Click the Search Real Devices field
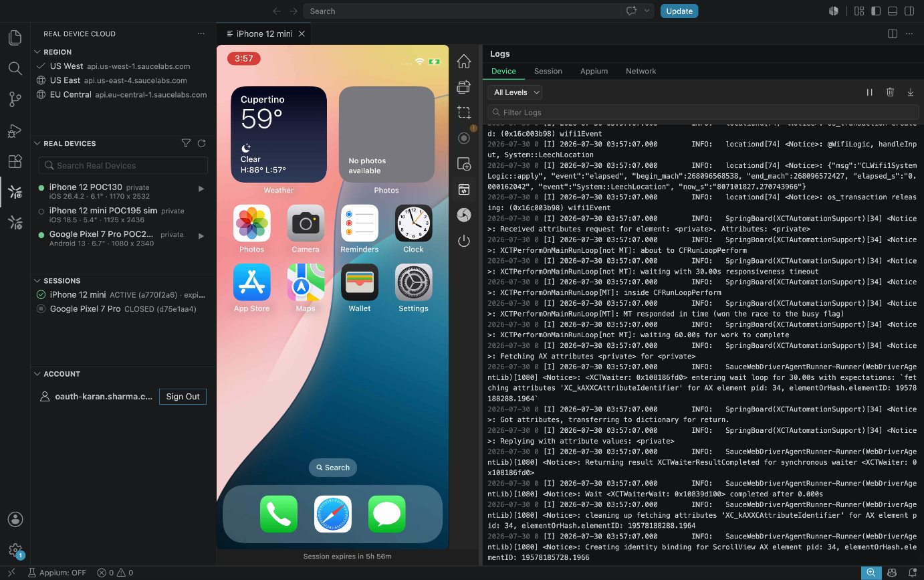The width and height of the screenshot is (924, 580). coord(123,165)
